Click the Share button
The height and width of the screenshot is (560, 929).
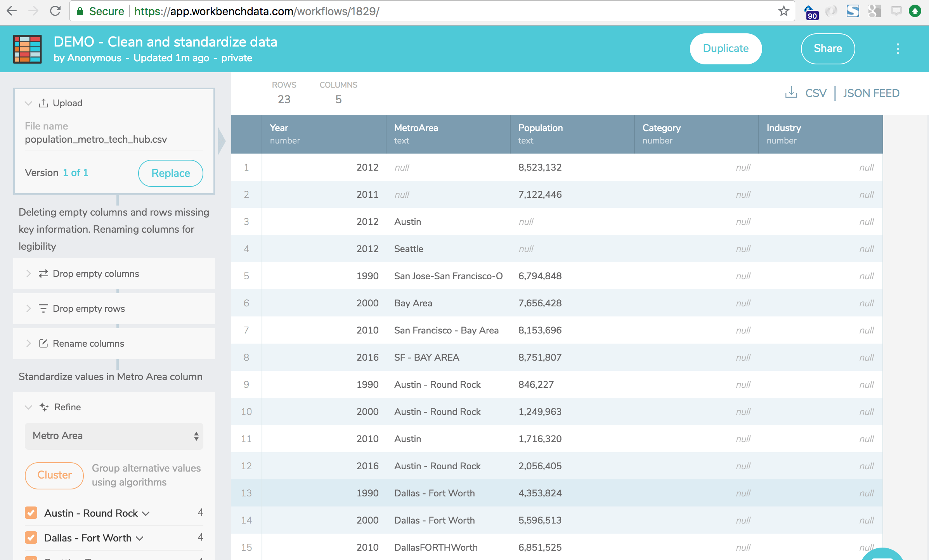[x=828, y=48]
